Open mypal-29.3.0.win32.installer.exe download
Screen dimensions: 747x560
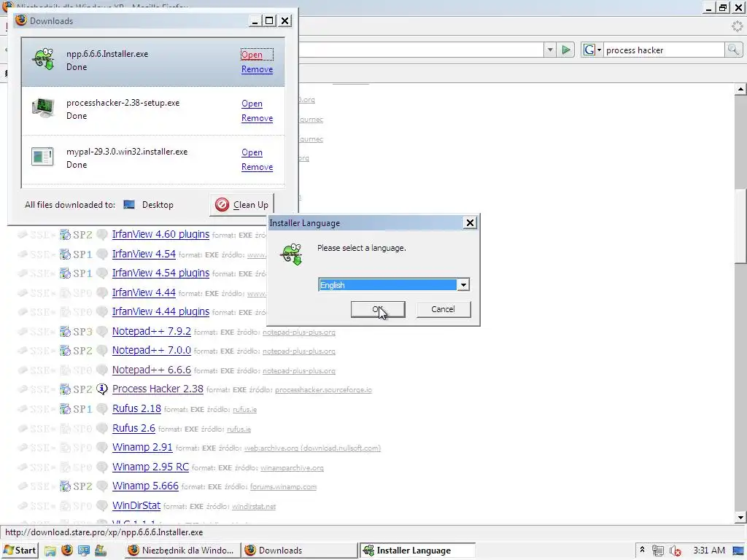[252, 152]
